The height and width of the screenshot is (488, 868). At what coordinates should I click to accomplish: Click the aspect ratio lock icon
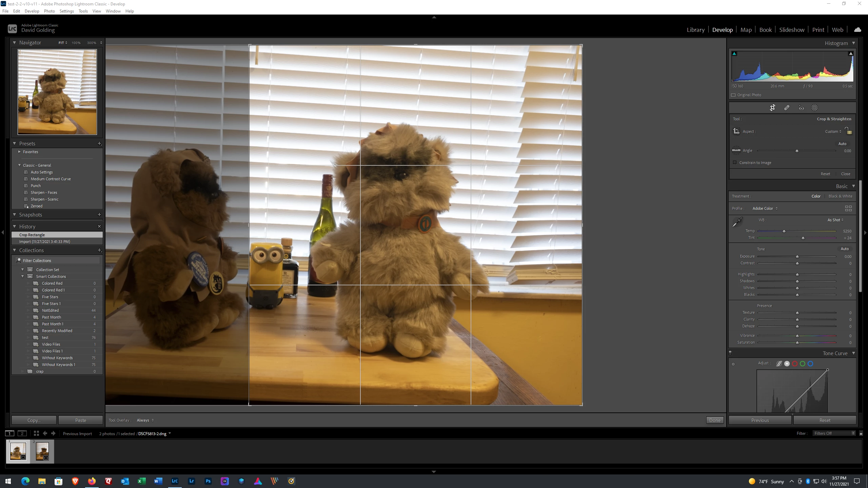[848, 131]
